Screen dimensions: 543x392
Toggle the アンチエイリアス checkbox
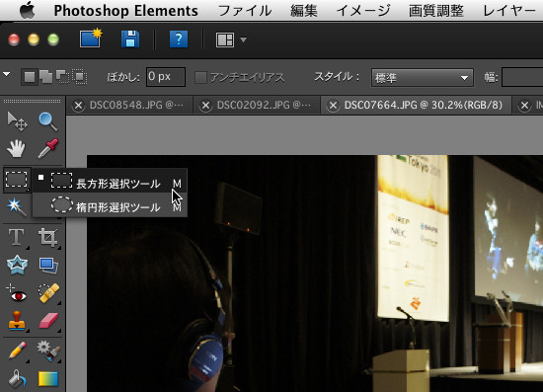pos(200,77)
